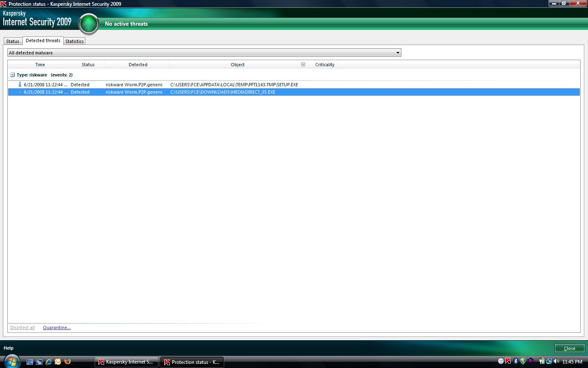Sort by the Detected column header
588x368 pixels.
click(x=138, y=65)
